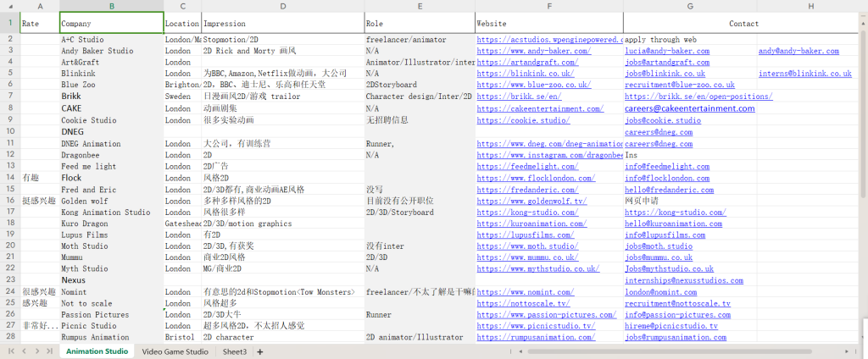Open the blinkink.co.uk website link
This screenshot has height=359, width=868.
point(526,74)
